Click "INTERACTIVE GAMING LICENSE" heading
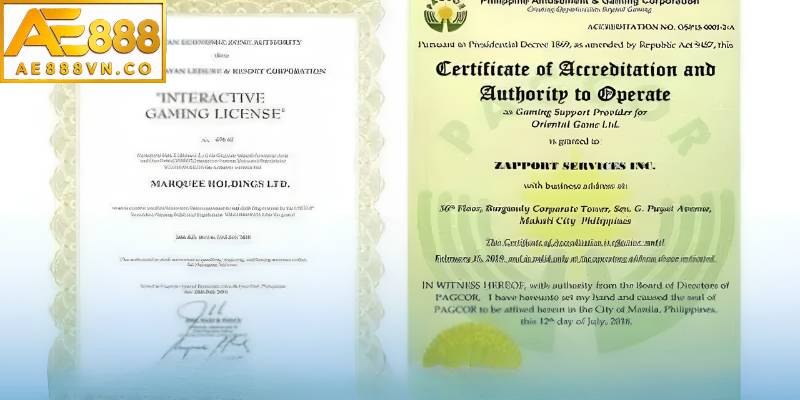 pos(213,105)
